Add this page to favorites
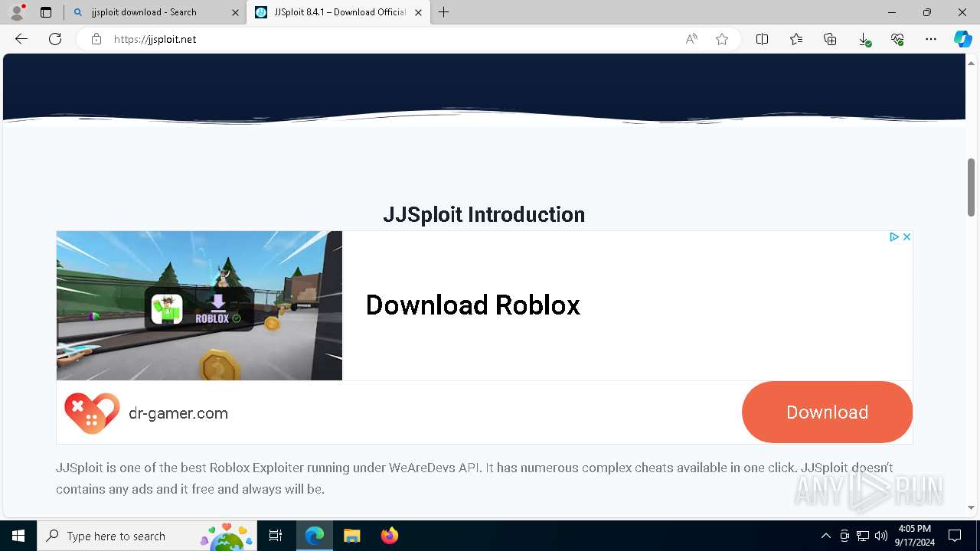 point(722,39)
